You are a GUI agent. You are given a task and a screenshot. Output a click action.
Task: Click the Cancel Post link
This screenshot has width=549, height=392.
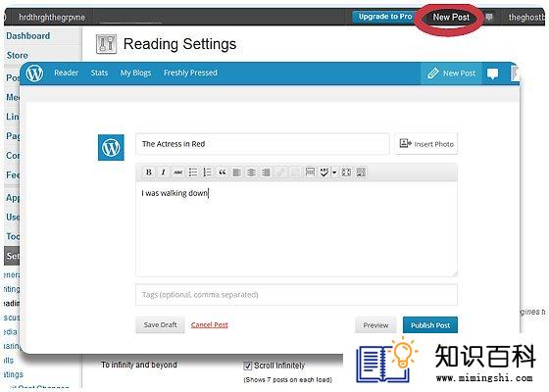210,324
